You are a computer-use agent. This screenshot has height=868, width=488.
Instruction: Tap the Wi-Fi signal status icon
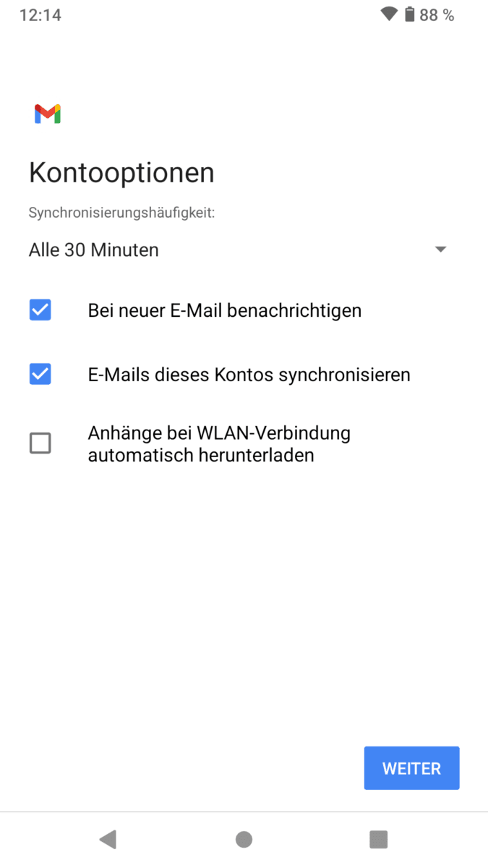[389, 14]
